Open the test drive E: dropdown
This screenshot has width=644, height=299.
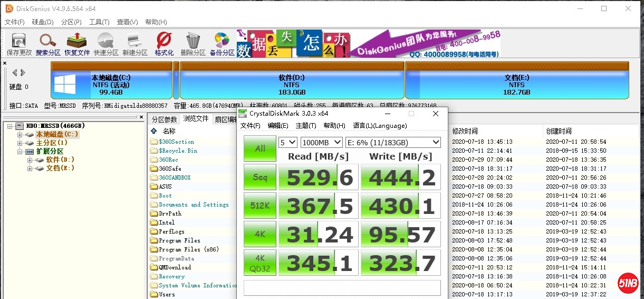pos(392,142)
